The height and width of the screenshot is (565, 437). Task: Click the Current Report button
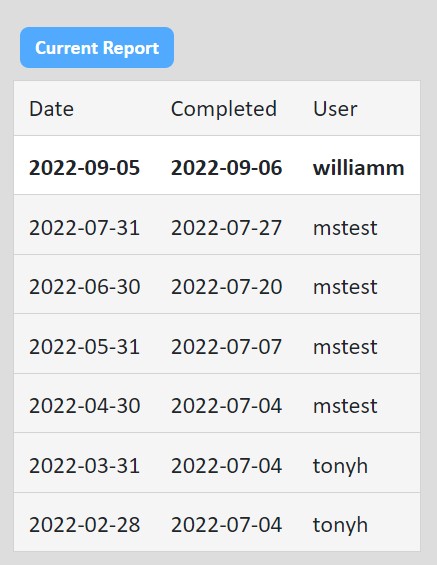[x=97, y=48]
